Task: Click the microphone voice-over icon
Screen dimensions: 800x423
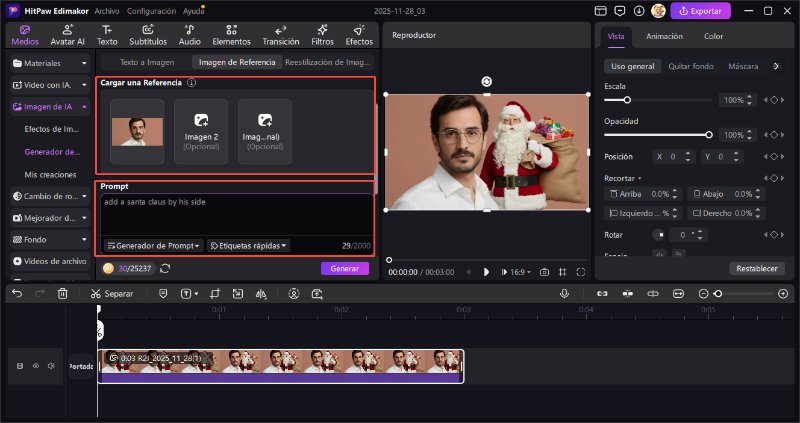Action: coord(564,294)
